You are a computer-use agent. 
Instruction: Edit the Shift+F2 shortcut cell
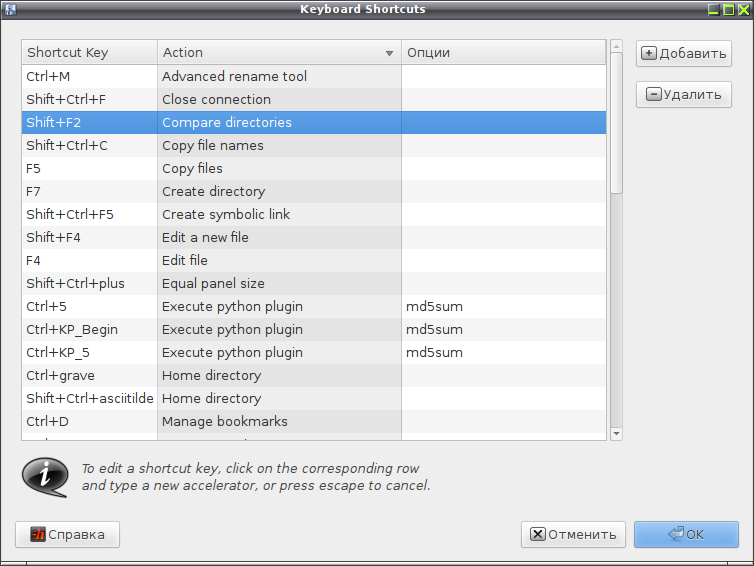pos(89,123)
